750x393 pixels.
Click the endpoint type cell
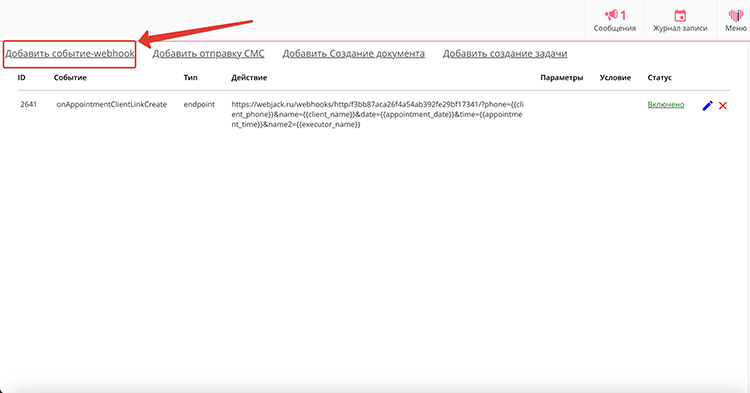tap(199, 104)
